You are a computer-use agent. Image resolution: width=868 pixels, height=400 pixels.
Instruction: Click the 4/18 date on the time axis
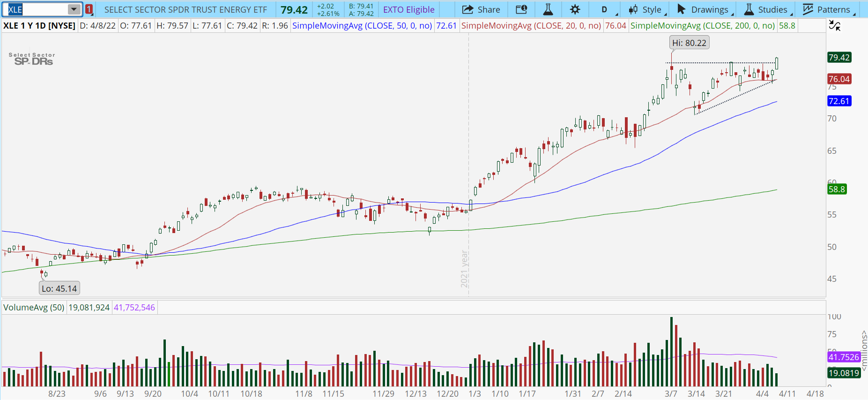click(815, 394)
